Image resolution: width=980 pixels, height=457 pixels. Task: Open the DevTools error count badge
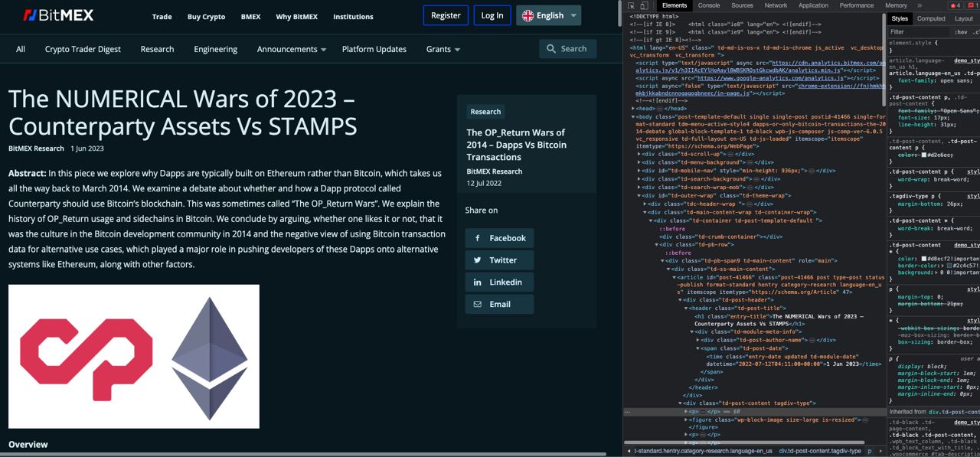tap(955, 5)
